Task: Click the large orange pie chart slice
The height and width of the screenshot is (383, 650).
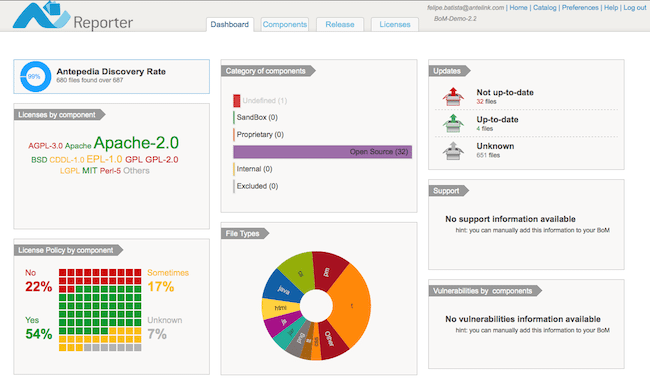Action: click(x=352, y=305)
